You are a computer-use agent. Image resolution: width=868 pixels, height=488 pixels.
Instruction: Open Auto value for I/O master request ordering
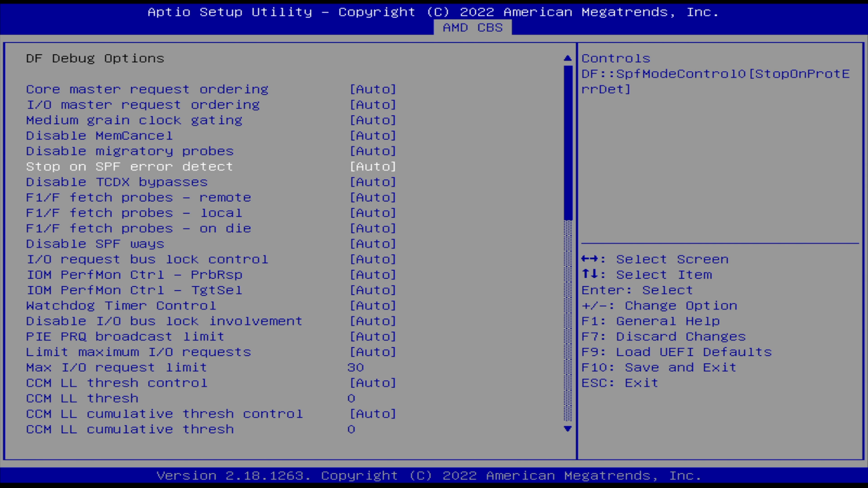pos(373,105)
